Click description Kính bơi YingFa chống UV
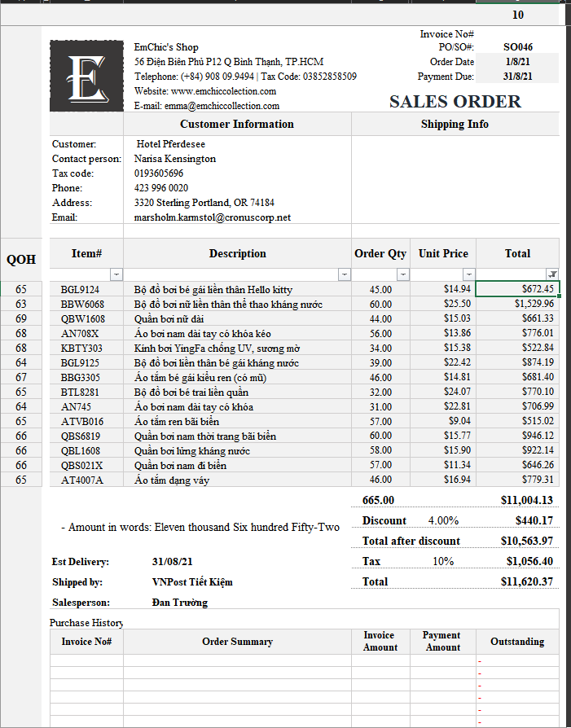Viewport: 571px width, 728px height. click(217, 349)
